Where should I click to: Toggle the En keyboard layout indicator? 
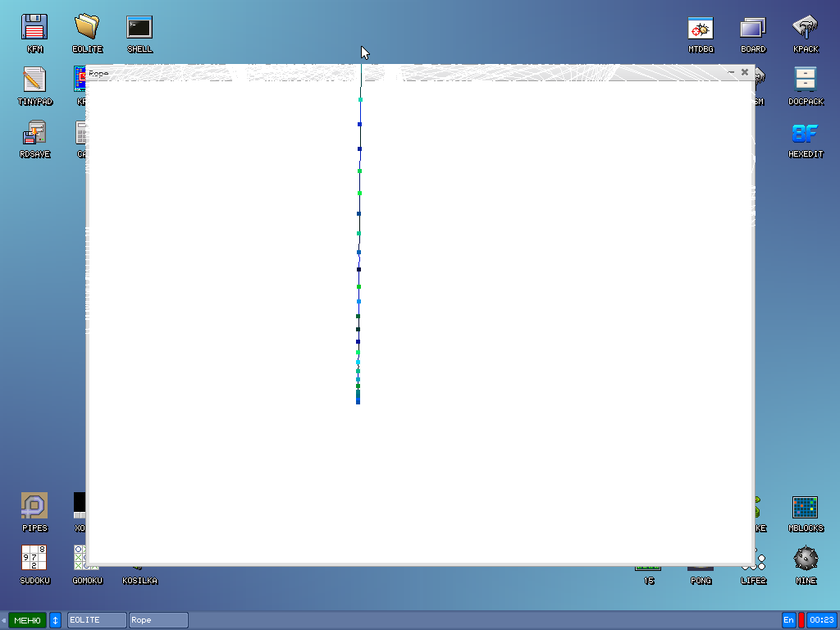788,620
